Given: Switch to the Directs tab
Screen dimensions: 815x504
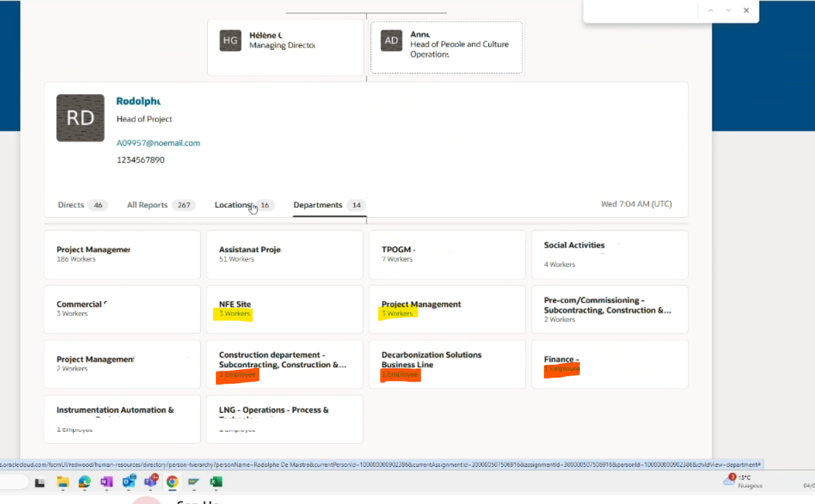Looking at the screenshot, I should [x=71, y=204].
